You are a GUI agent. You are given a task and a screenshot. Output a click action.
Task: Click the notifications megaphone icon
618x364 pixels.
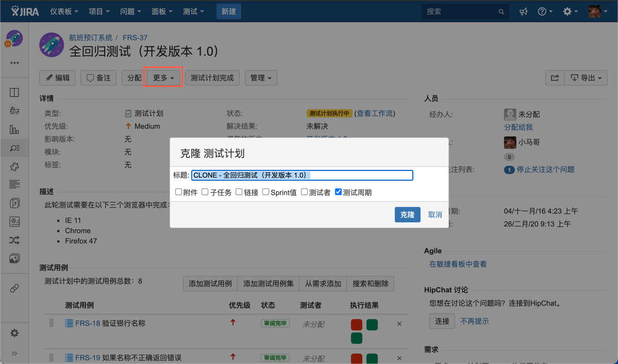(x=523, y=11)
